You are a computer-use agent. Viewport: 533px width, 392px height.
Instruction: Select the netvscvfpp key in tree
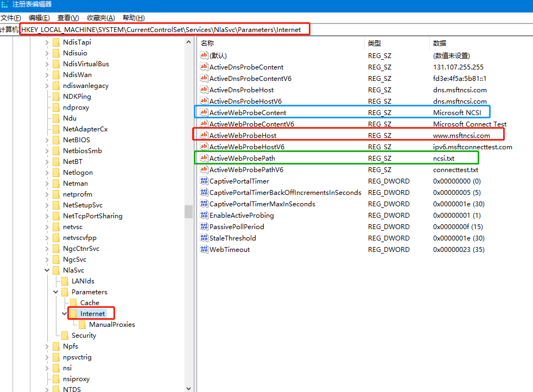tap(80, 238)
